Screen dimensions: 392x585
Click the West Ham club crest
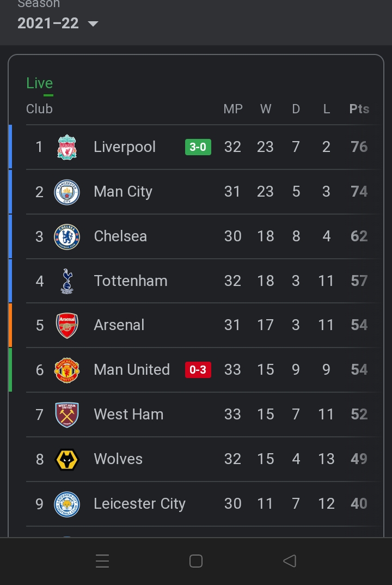click(67, 415)
